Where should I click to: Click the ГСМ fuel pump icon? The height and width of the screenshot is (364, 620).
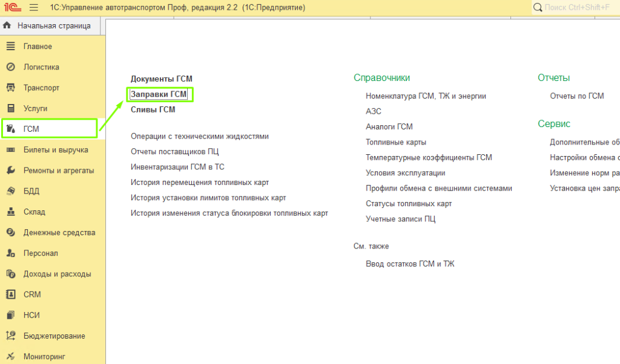[11, 129]
